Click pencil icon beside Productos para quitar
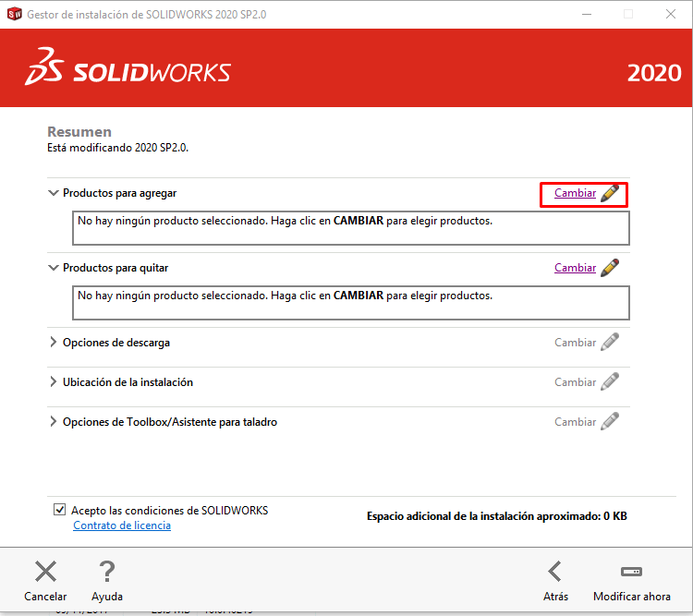 pos(610,268)
